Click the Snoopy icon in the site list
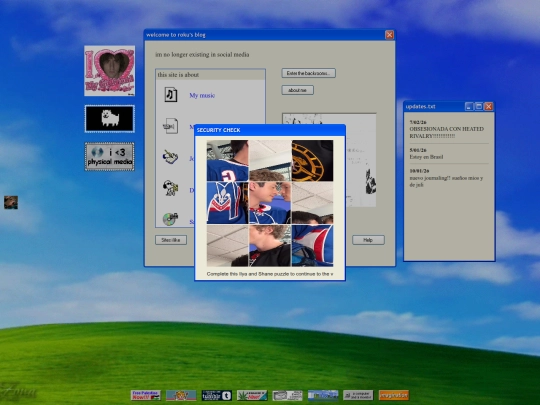Image resolution: width=540 pixels, height=405 pixels. pyautogui.click(x=170, y=188)
